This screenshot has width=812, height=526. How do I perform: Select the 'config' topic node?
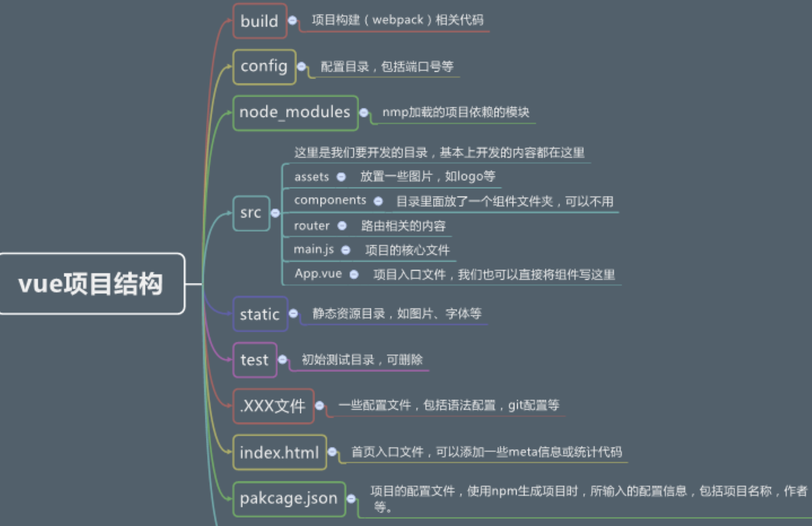(x=264, y=67)
